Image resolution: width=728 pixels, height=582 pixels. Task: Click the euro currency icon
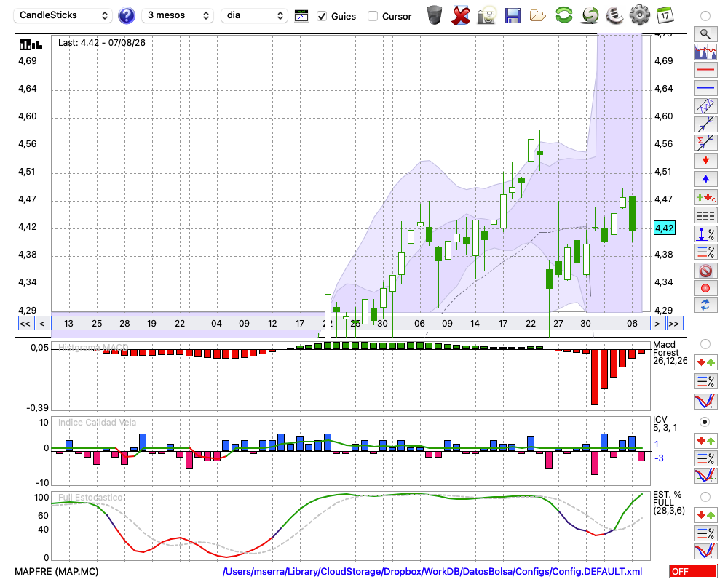click(x=614, y=15)
